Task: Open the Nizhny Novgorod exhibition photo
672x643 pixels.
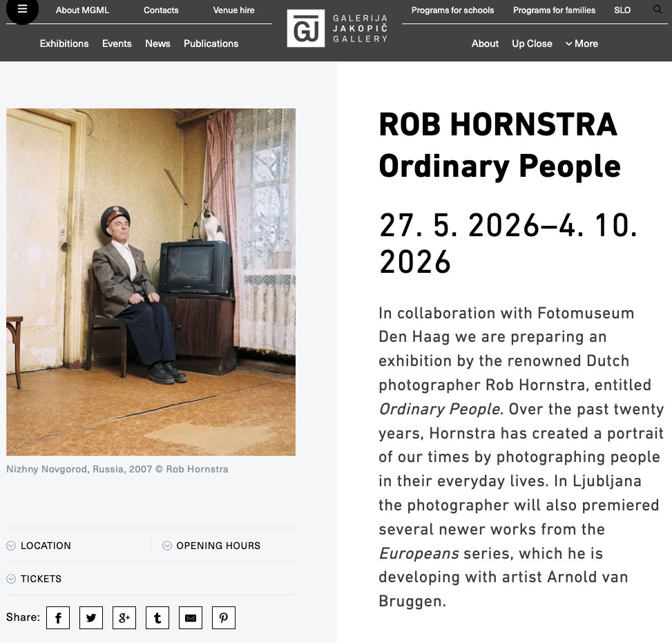Action: 151,282
